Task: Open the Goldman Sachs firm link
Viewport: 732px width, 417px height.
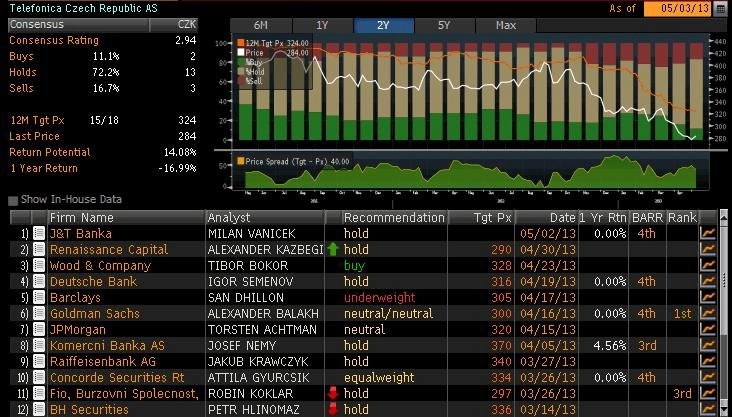Action: (x=95, y=313)
